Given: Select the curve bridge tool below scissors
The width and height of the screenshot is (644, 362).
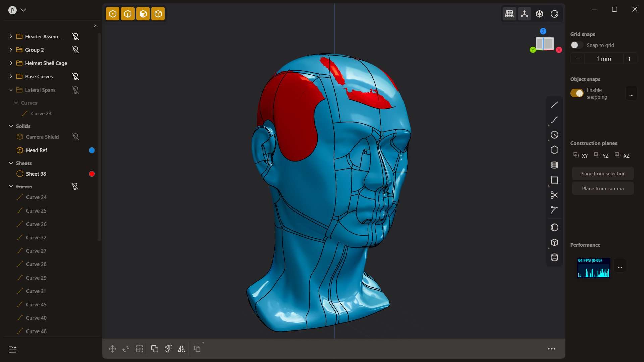Looking at the screenshot, I should pyautogui.click(x=554, y=210).
